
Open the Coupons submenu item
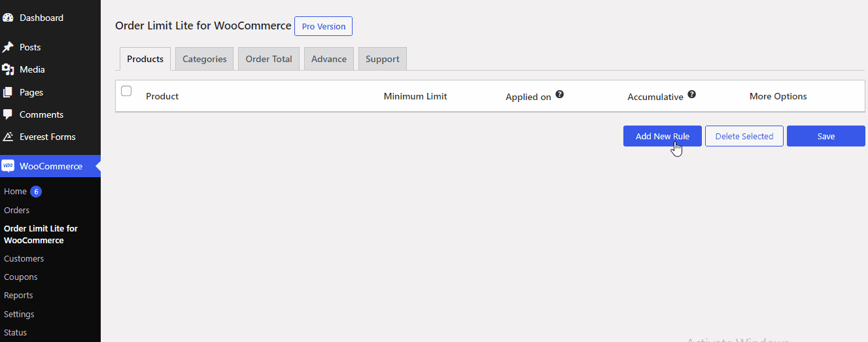coord(20,277)
